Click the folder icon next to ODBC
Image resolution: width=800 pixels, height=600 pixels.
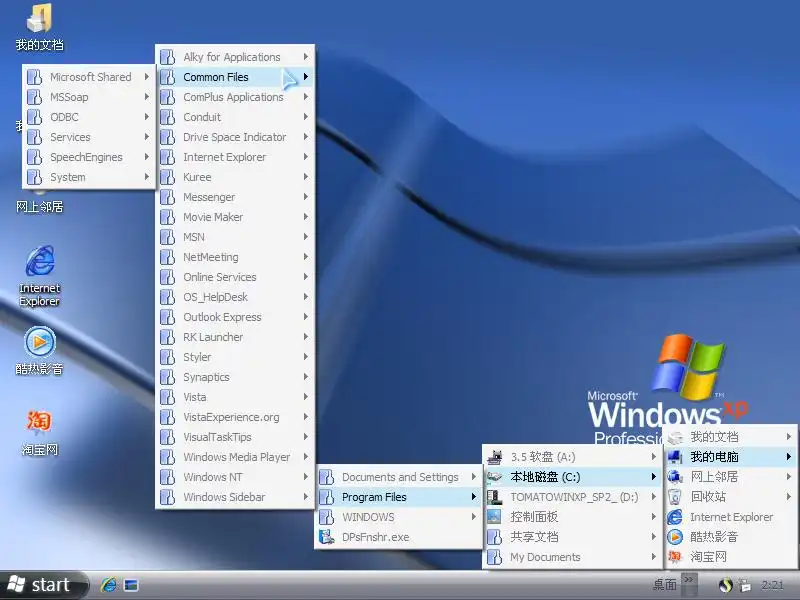click(34, 117)
